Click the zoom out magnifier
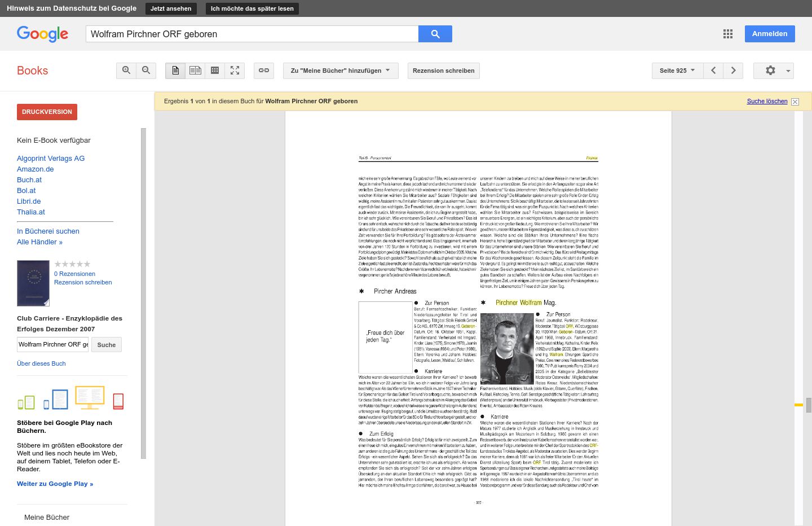This screenshot has height=526, width=812. point(146,71)
